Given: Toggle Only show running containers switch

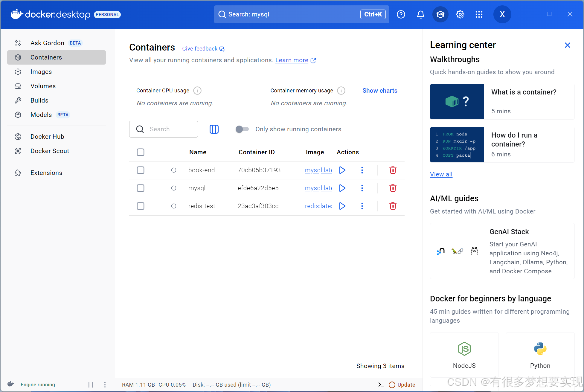Looking at the screenshot, I should pos(242,129).
